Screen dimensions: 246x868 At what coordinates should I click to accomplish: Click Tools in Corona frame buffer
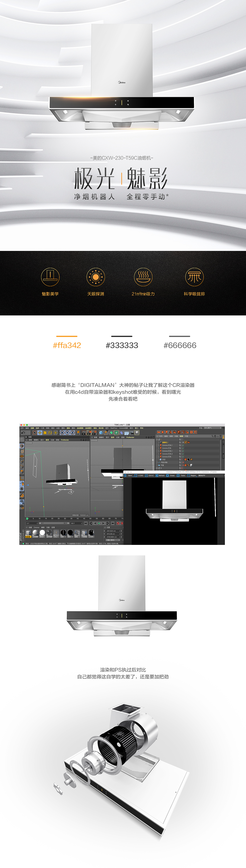(x=182, y=475)
